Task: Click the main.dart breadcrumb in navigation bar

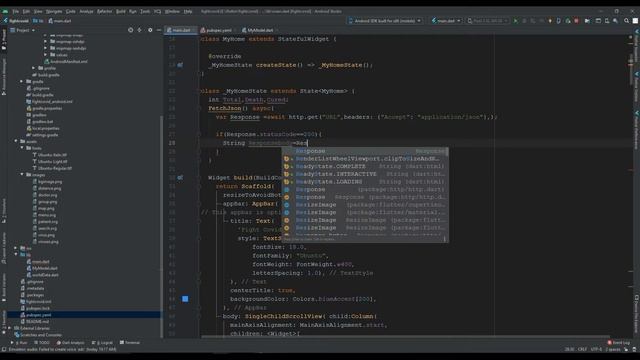Action: [x=60, y=21]
